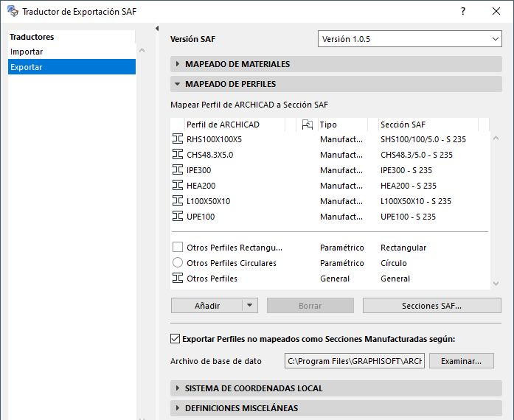Click the Archivo de base de dato path field

pyautogui.click(x=355, y=361)
